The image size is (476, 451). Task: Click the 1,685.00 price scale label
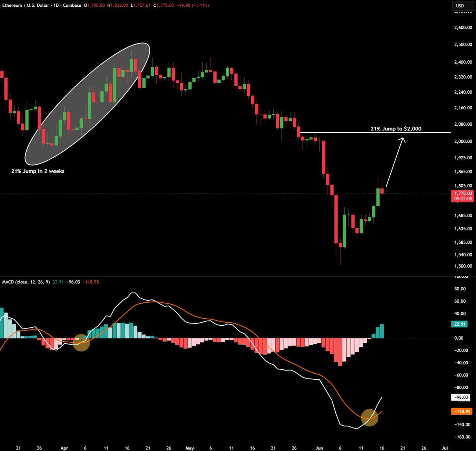pos(463,216)
